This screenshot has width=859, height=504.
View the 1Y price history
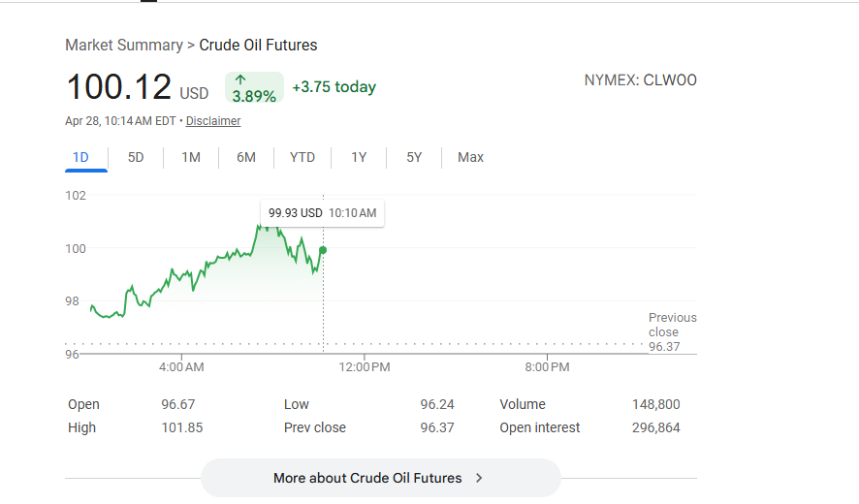359,157
